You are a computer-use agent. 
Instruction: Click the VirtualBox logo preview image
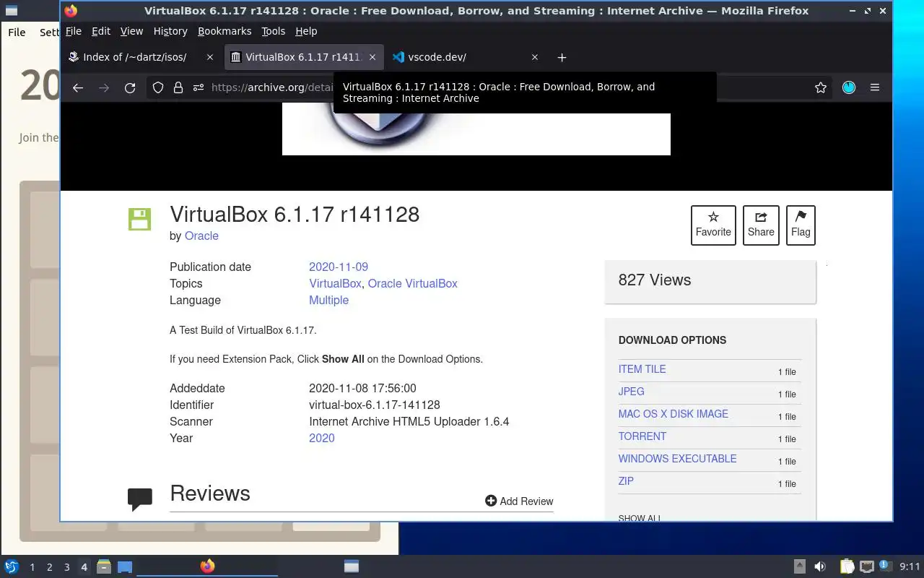[476, 129]
